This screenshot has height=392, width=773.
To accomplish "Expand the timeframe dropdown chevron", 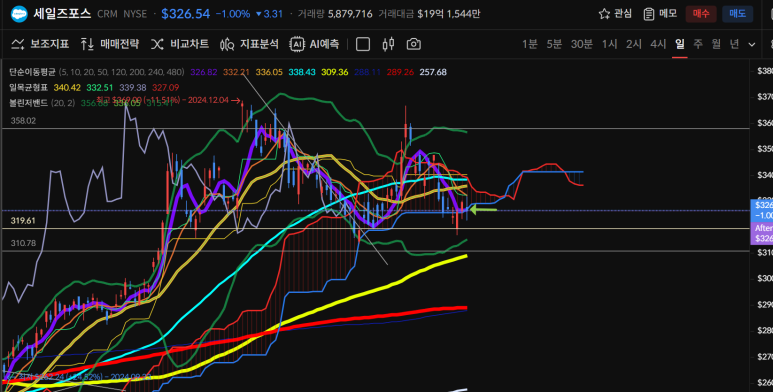I will coord(752,44).
